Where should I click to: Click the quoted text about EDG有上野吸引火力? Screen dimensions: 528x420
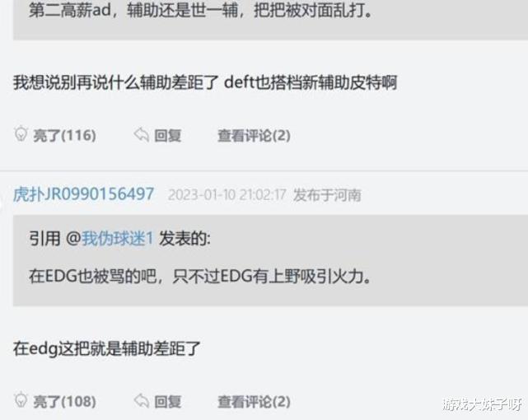(200, 277)
